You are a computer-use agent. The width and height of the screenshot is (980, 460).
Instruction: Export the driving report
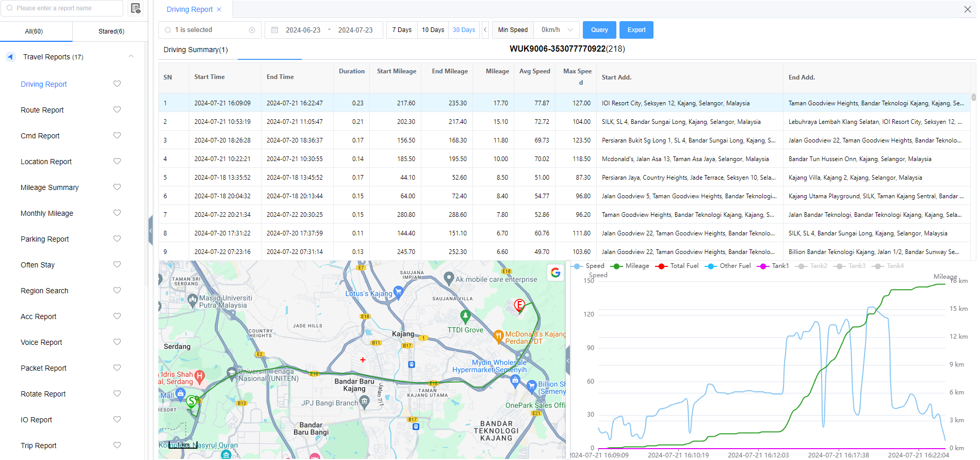636,30
